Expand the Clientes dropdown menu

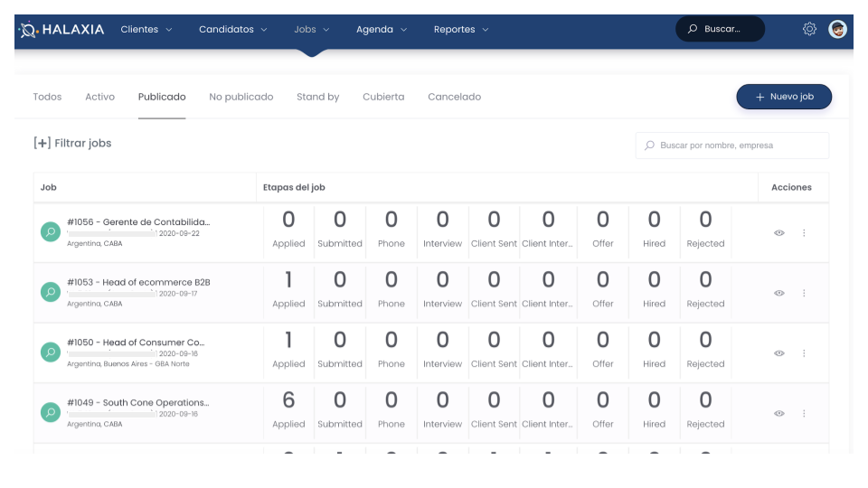[146, 30]
